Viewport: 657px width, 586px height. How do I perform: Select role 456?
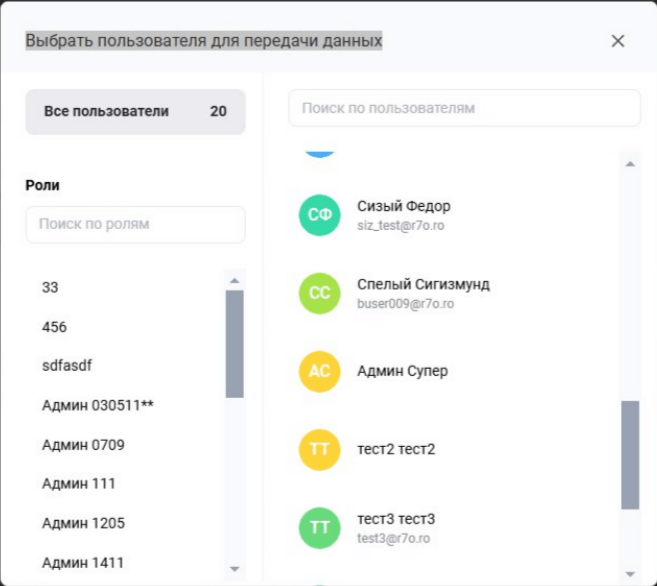54,327
